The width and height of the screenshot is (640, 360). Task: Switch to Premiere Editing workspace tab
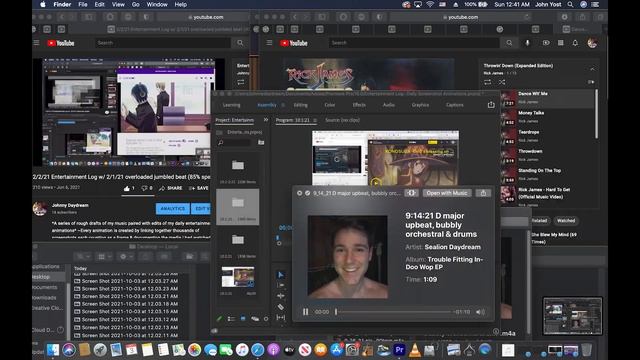point(300,105)
